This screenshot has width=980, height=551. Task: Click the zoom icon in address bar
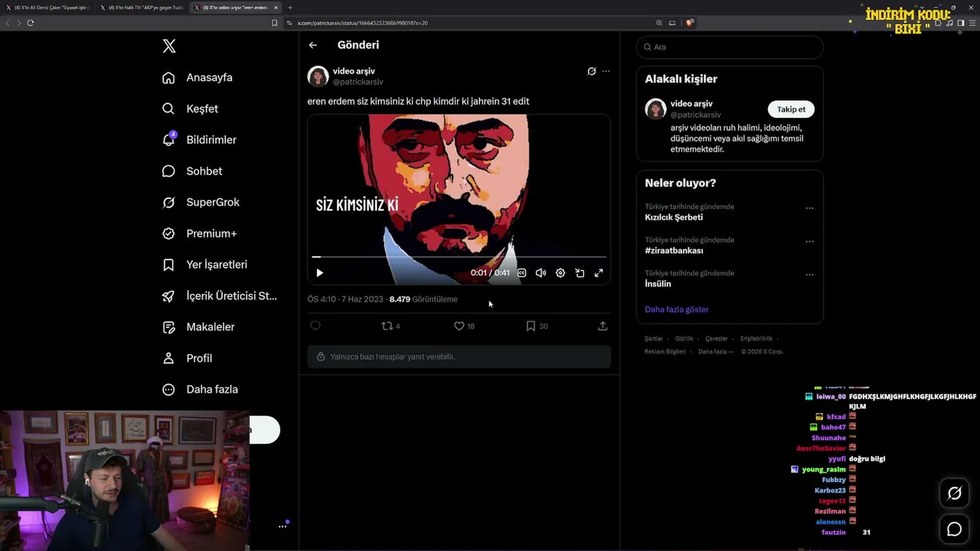point(658,23)
